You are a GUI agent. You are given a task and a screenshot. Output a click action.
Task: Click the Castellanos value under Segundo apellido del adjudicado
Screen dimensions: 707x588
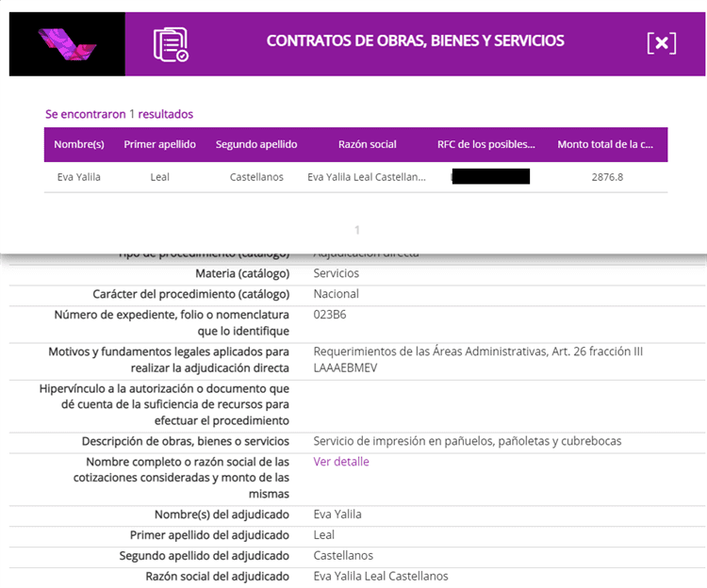[343, 556]
